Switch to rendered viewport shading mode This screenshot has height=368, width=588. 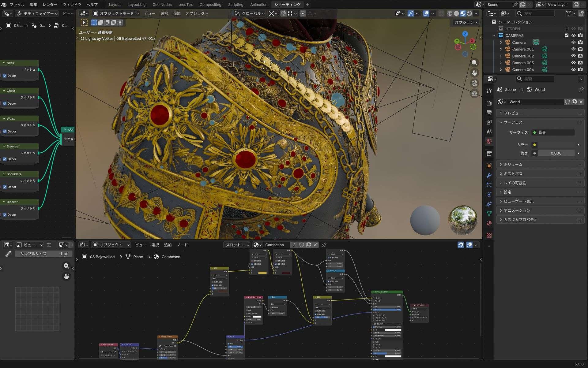point(469,13)
